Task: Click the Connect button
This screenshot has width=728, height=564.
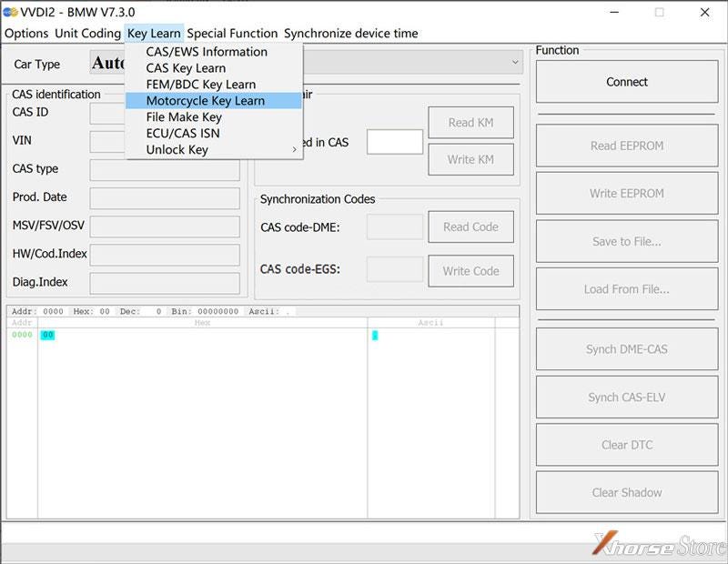Action: (627, 82)
